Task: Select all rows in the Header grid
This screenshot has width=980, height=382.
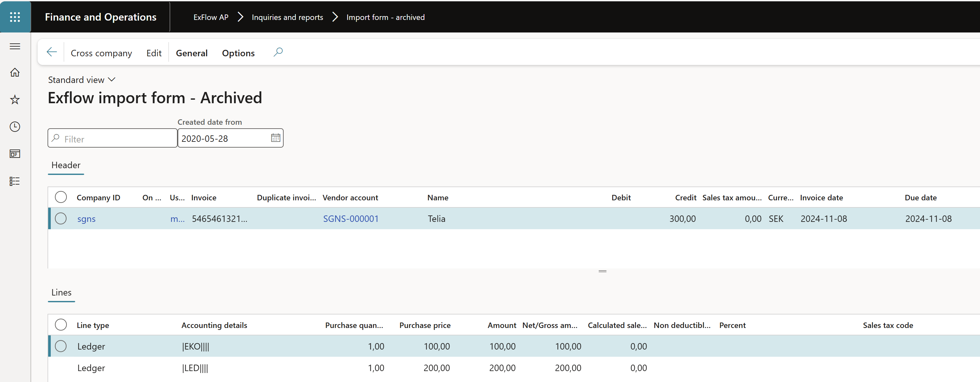Action: click(x=61, y=197)
